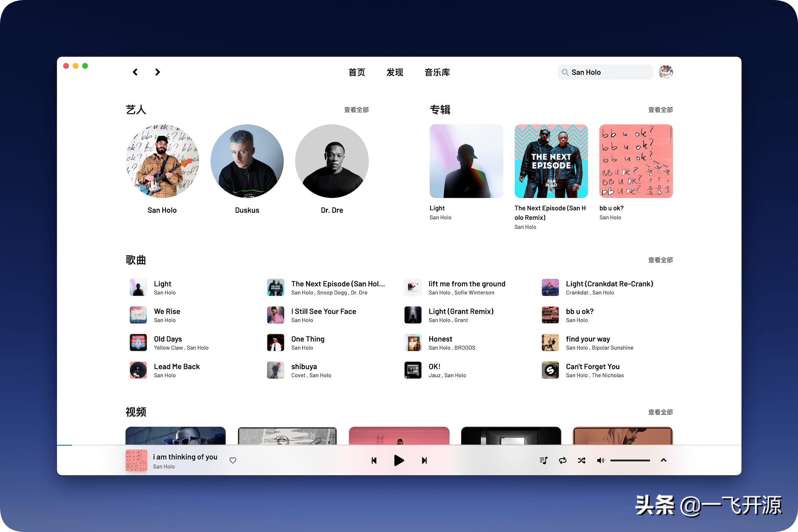Expand 查看全部 under 专辑 section

click(x=661, y=109)
